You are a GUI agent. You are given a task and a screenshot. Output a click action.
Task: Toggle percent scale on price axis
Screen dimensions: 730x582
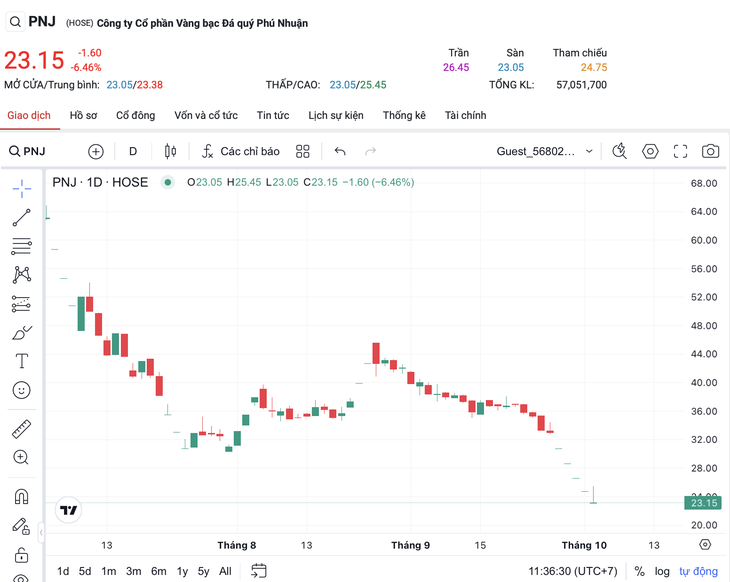tap(640, 571)
